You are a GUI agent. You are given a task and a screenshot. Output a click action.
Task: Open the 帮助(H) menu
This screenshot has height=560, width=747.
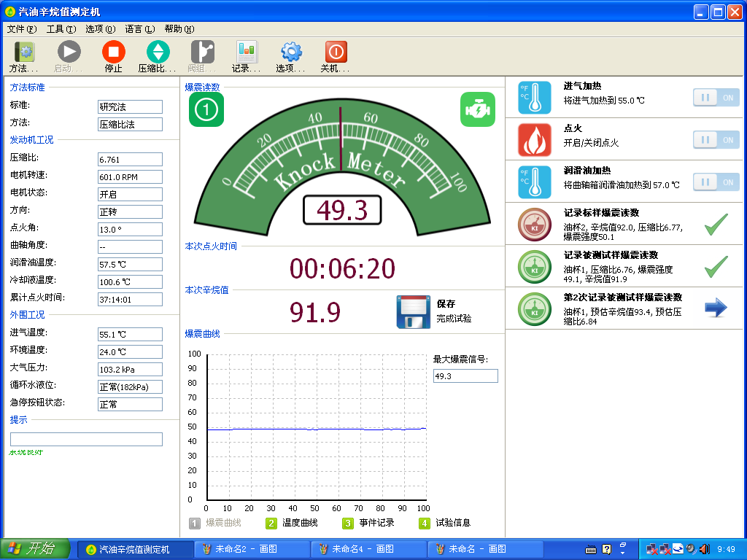click(x=179, y=29)
